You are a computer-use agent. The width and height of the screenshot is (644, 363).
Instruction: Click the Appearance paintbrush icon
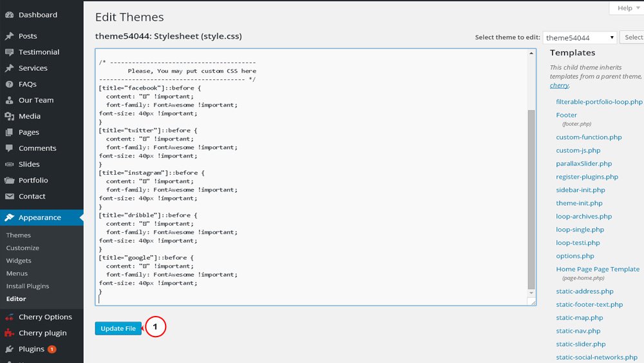point(9,217)
